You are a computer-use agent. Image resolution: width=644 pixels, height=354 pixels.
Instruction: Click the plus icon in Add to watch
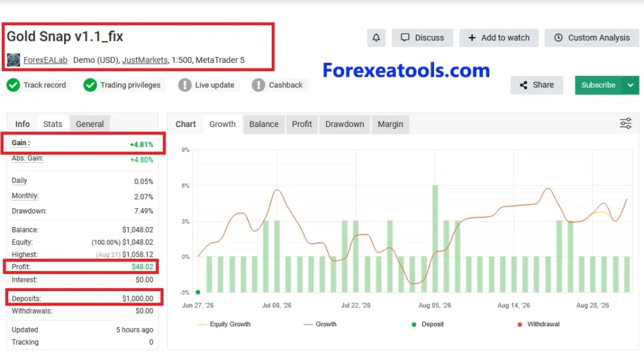coord(472,38)
